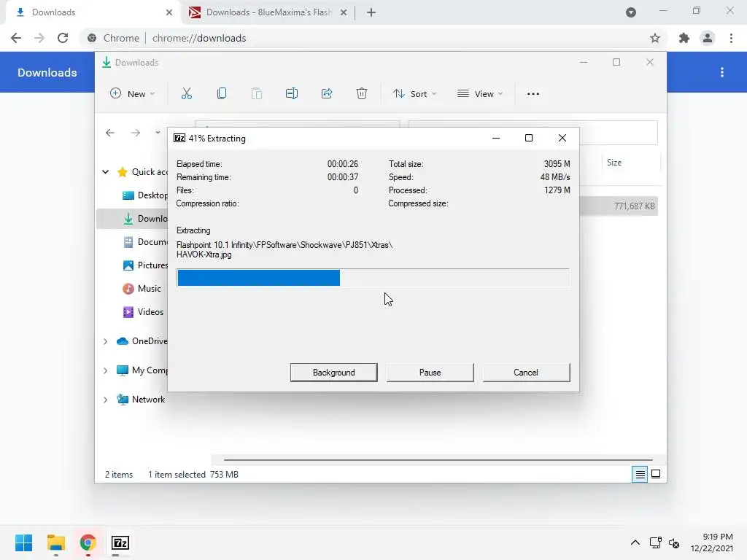The height and width of the screenshot is (560, 747).
Task: Click the Cut scissors icon in File Explorer
Action: [186, 94]
